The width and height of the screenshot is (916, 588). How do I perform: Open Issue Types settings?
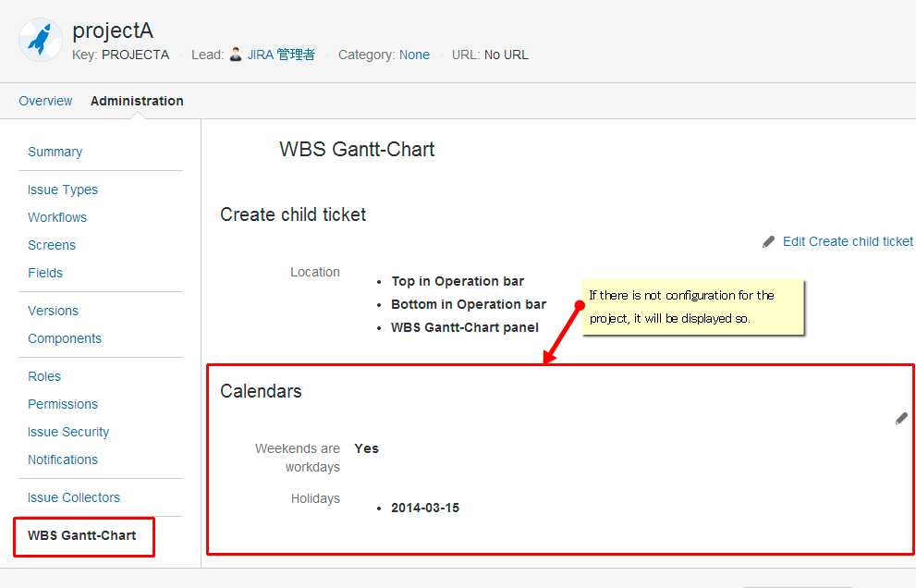coord(63,190)
